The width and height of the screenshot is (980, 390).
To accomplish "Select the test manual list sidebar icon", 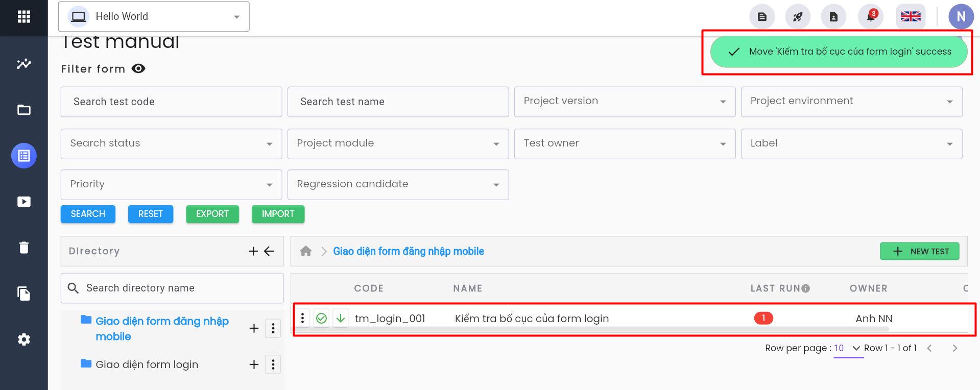I will (23, 156).
